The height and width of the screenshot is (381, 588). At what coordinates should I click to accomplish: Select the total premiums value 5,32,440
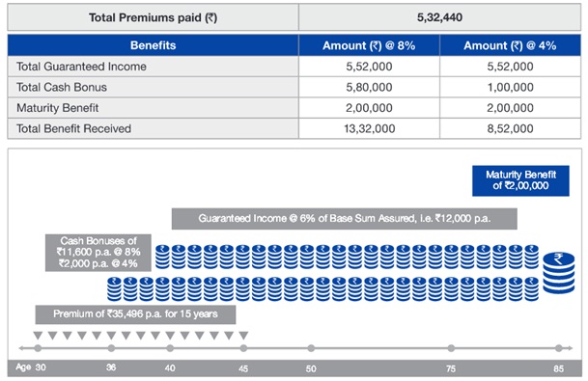pyautogui.click(x=439, y=17)
